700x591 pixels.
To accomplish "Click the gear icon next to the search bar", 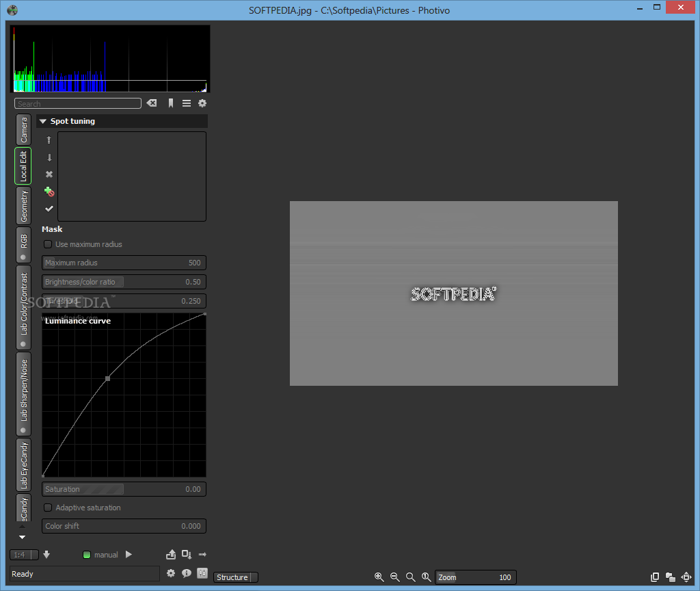I will tap(202, 103).
